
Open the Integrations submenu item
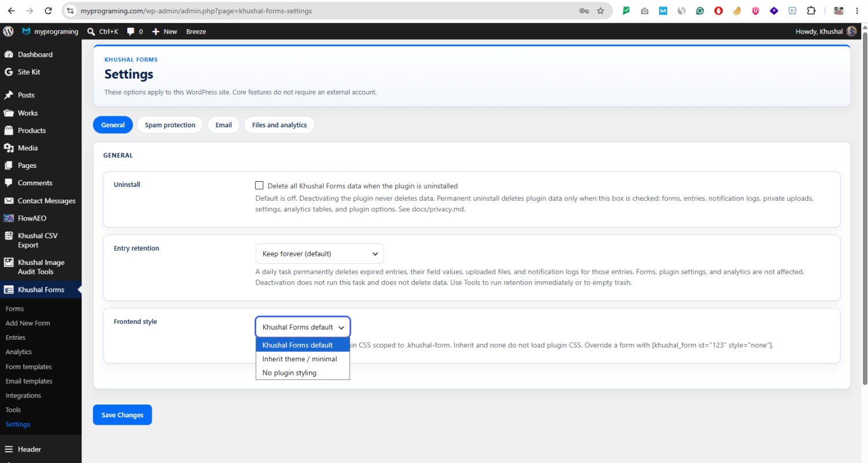pyautogui.click(x=23, y=396)
